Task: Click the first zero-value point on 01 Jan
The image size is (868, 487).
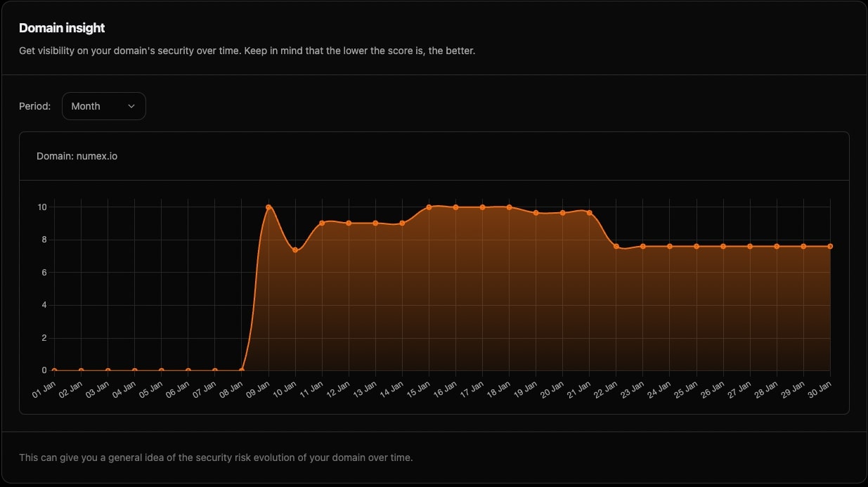Action: coord(55,370)
